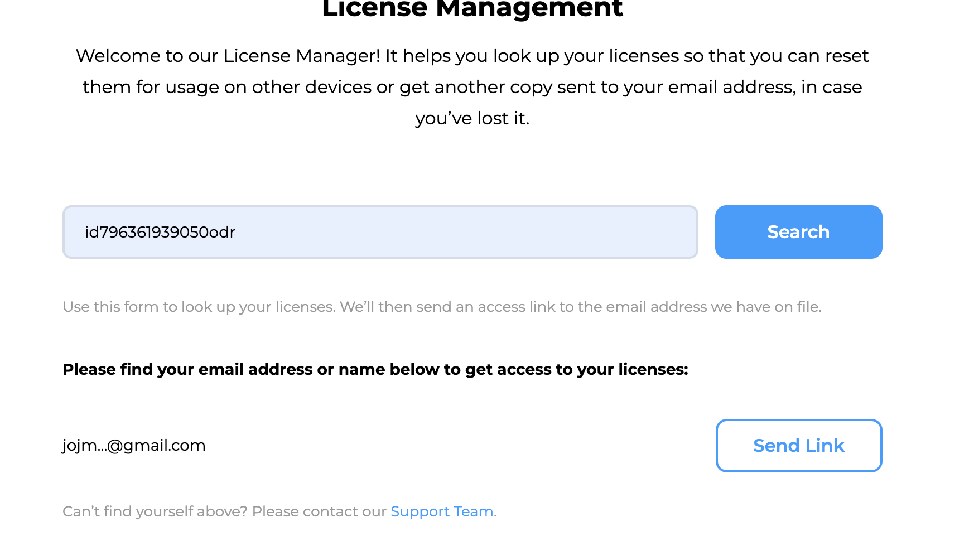Click the 'Send Link' label in the outlined button
The width and height of the screenshot is (974, 560).
pos(799,446)
